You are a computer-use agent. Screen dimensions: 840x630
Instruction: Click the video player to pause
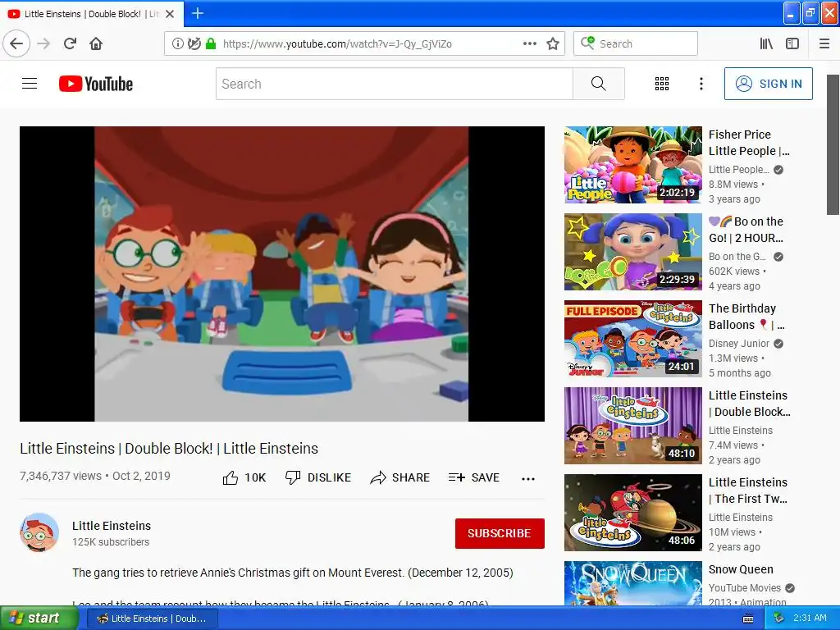282,274
